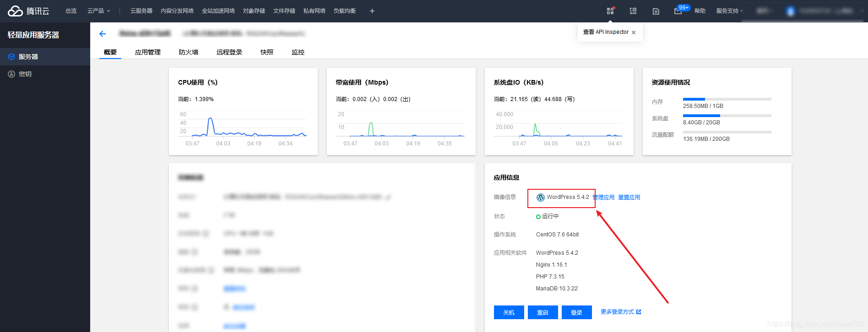Switch to the 概要 tab
Screen dimensions: 868x332
[x=110, y=52]
